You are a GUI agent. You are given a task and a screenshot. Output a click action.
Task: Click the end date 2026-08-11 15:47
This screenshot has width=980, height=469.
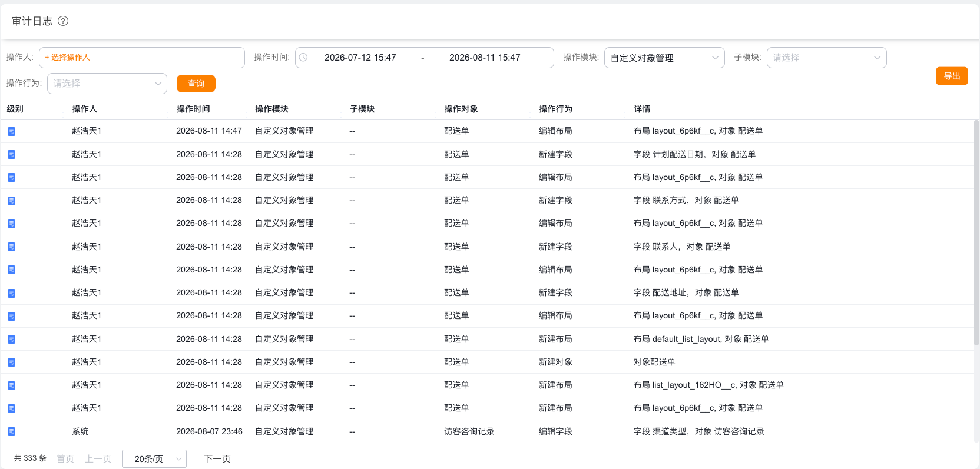click(485, 58)
